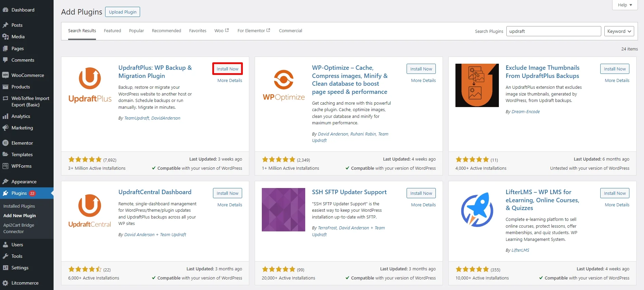The image size is (644, 290).
Task: Click the Exclude Image Thumbnails plugin image
Action: click(x=477, y=85)
